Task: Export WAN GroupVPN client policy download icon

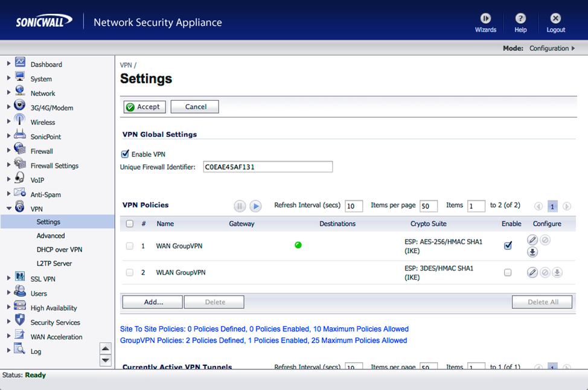Action: coord(532,252)
